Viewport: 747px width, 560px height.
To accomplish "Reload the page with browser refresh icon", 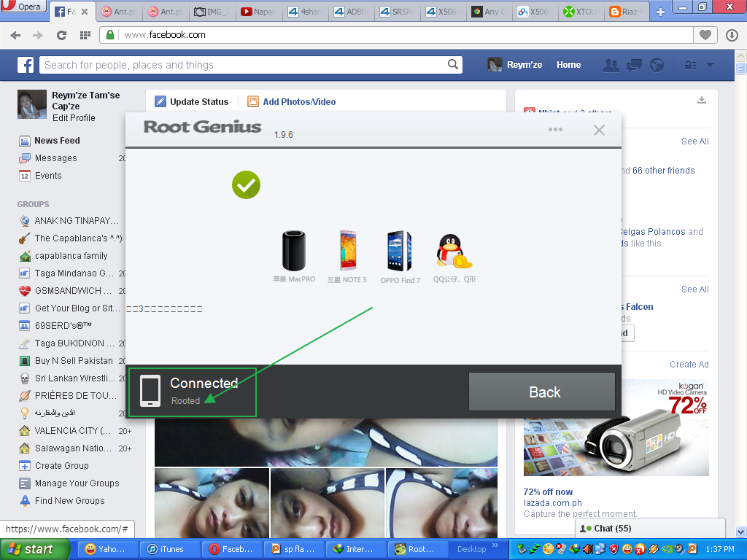I will tap(61, 35).
